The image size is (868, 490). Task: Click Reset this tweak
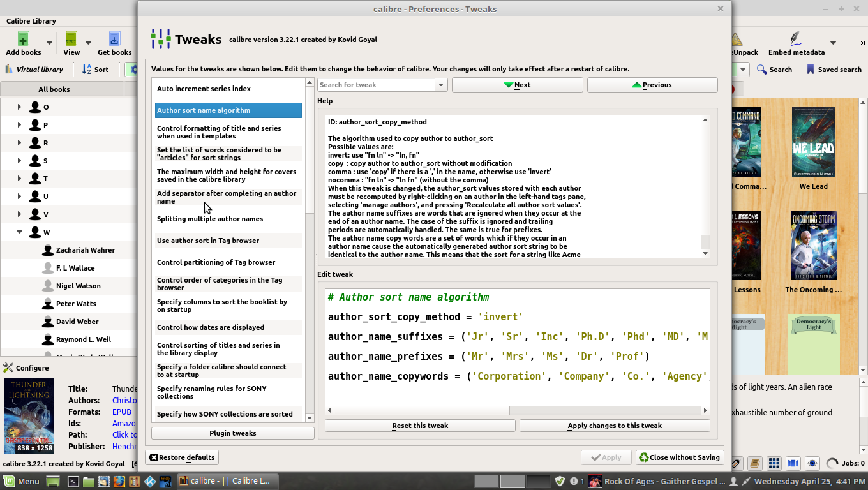pyautogui.click(x=420, y=426)
